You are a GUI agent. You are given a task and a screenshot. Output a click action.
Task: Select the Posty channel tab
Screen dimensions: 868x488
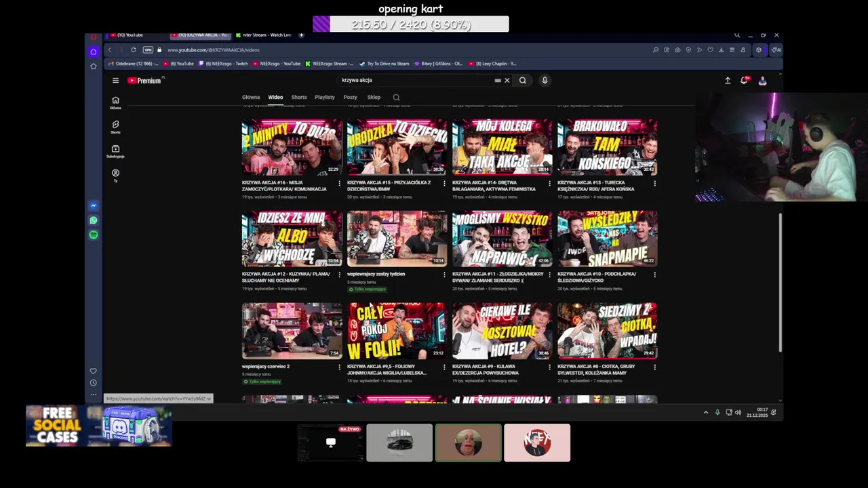tap(350, 97)
